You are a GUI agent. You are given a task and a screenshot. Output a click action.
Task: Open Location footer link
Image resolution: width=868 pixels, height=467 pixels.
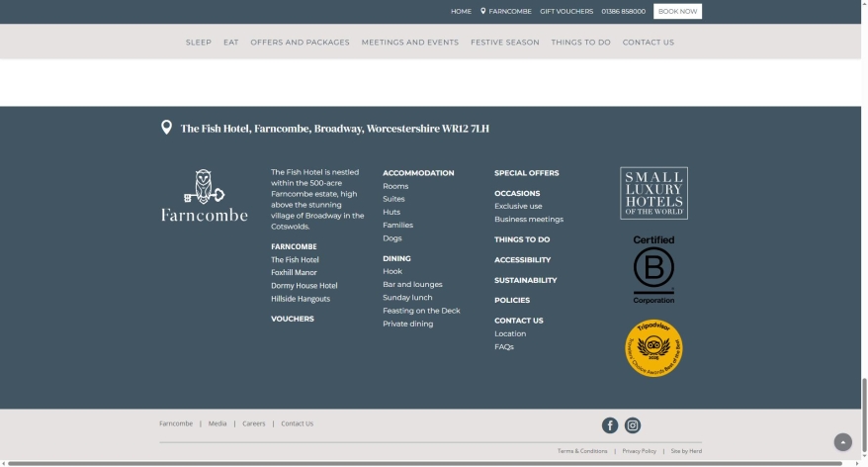(510, 334)
